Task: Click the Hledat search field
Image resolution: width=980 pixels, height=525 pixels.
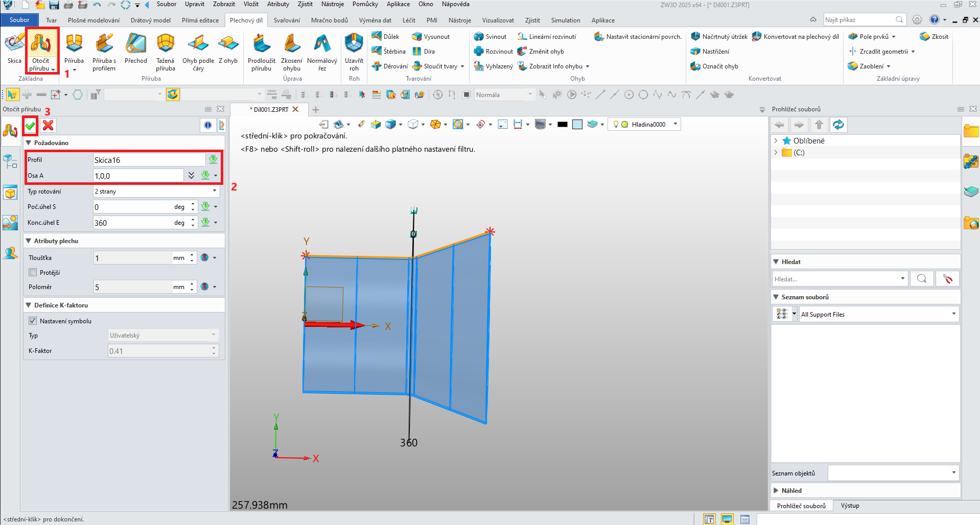Action: 837,279
